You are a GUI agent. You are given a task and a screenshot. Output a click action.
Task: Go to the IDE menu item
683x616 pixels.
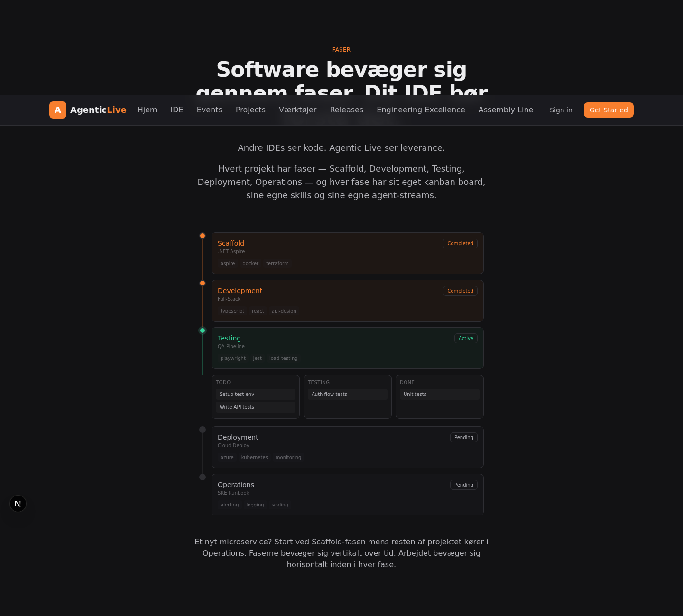177,110
